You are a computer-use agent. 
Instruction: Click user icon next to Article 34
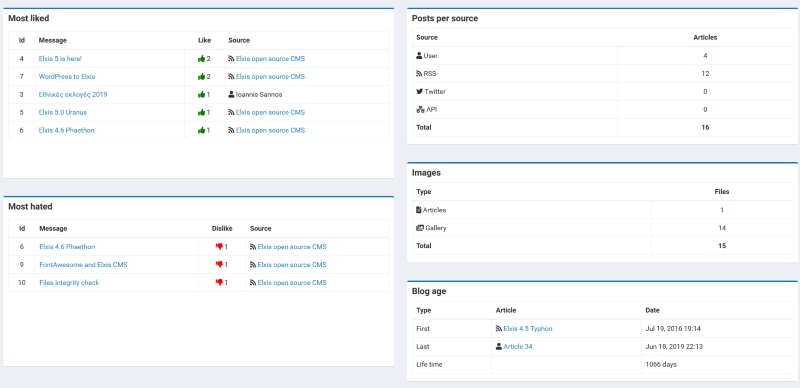pos(498,347)
